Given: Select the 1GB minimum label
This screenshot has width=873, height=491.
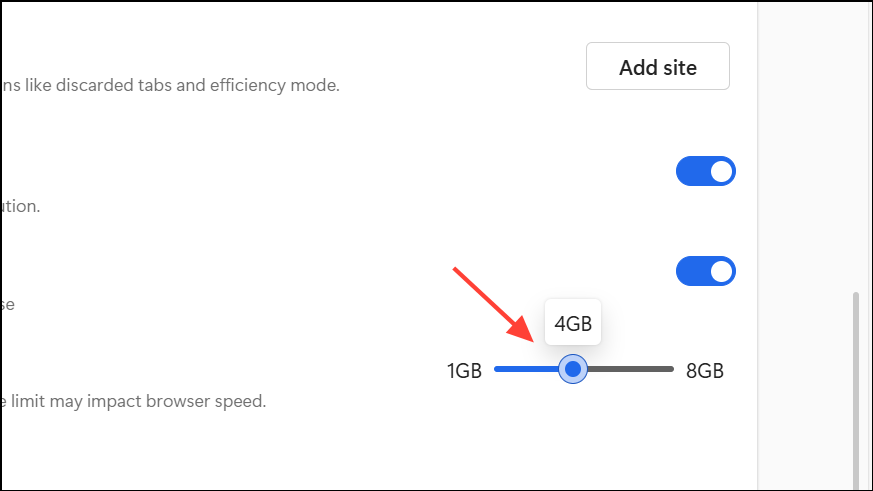Looking at the screenshot, I should click(x=464, y=371).
